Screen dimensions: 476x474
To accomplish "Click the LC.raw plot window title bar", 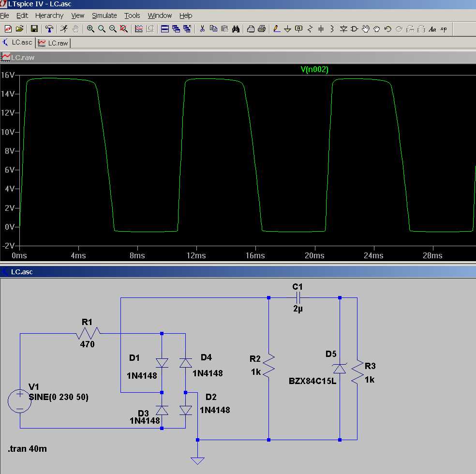I will click(238, 58).
